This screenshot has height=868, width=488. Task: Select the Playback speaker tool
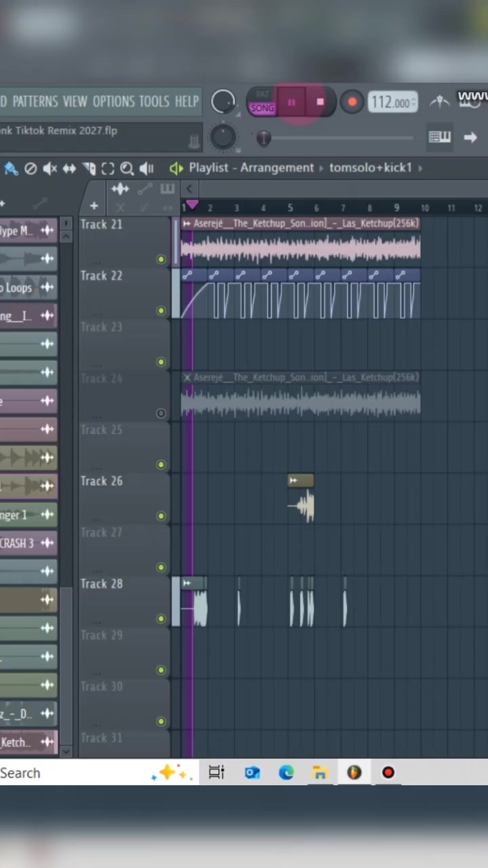[146, 169]
